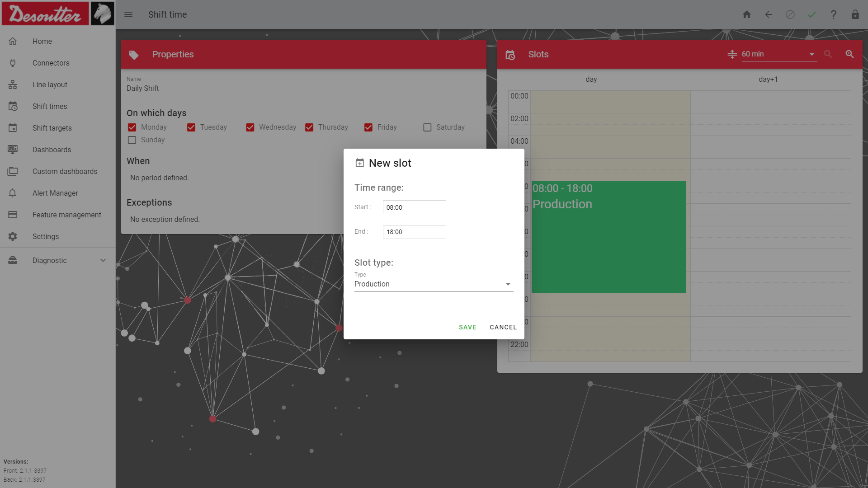The height and width of the screenshot is (488, 868).
Task: Click the green checkmark validate icon
Action: pos(812,14)
